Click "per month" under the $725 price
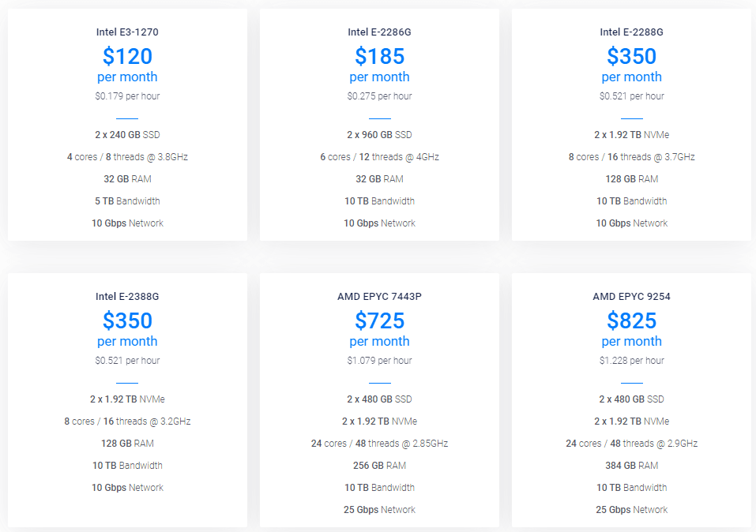The image size is (756, 532). click(x=379, y=341)
